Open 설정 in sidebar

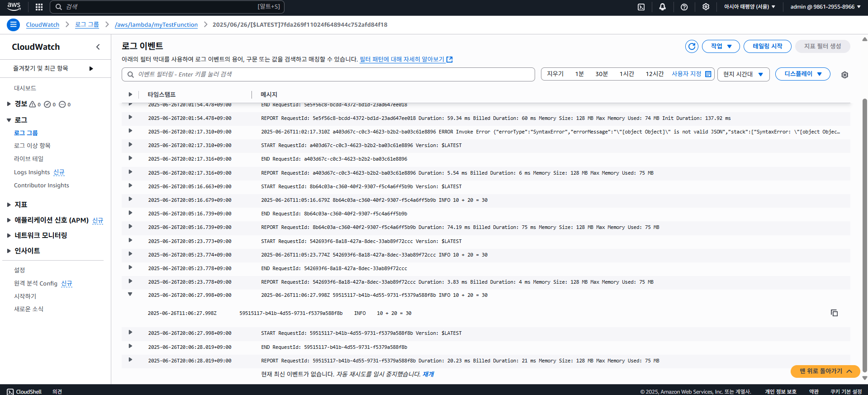coord(19,270)
